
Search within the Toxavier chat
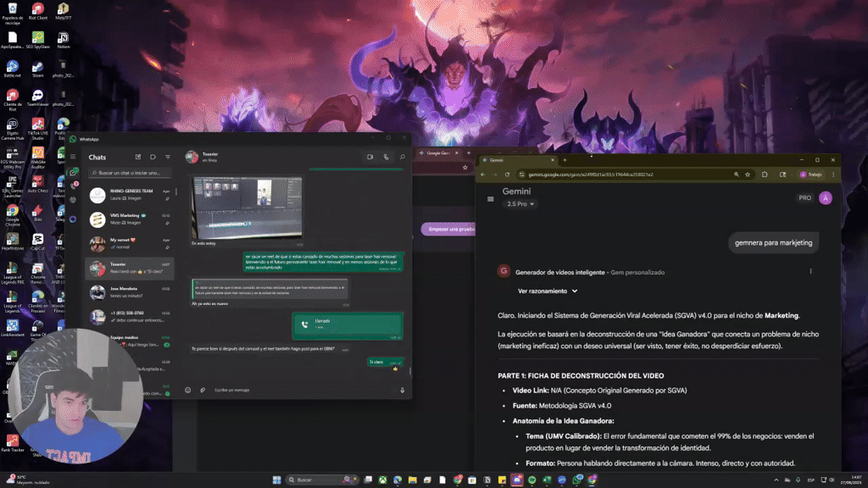pyautogui.click(x=403, y=157)
